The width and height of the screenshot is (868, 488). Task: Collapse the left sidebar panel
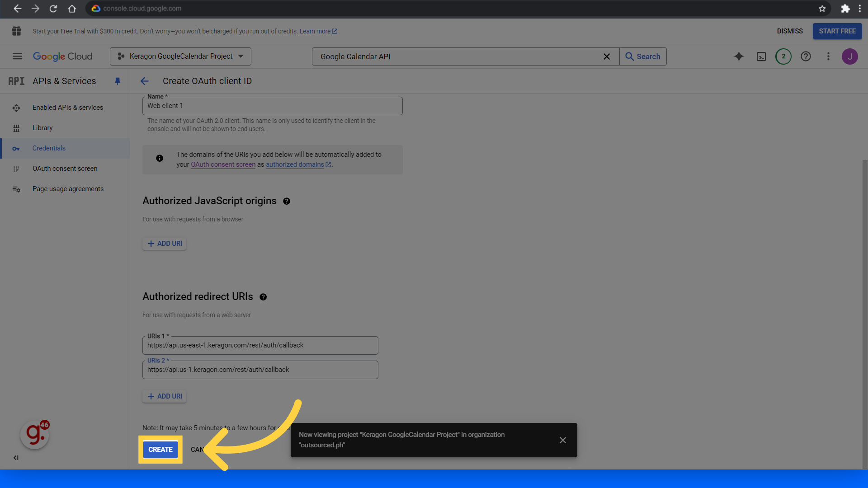[16, 458]
